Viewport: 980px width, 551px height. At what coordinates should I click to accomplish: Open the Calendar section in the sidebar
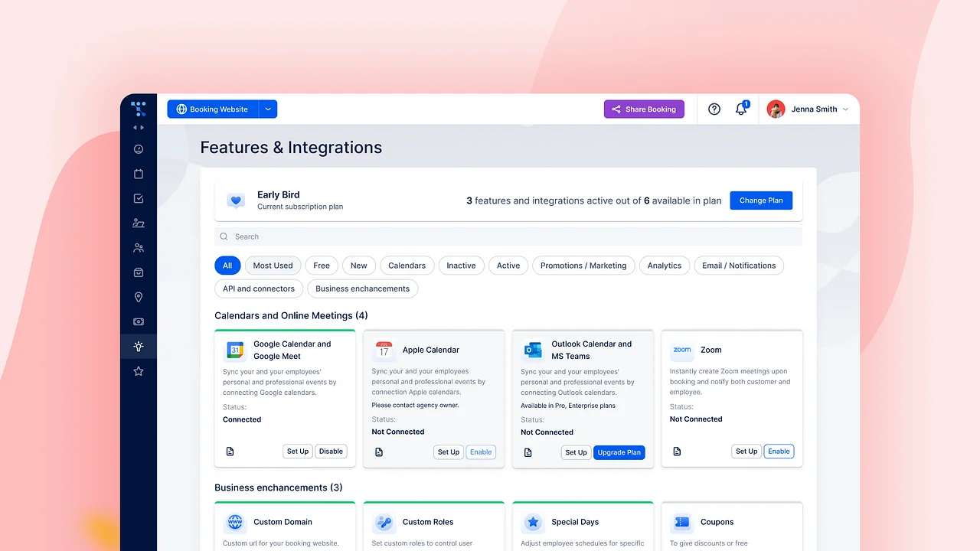(139, 173)
